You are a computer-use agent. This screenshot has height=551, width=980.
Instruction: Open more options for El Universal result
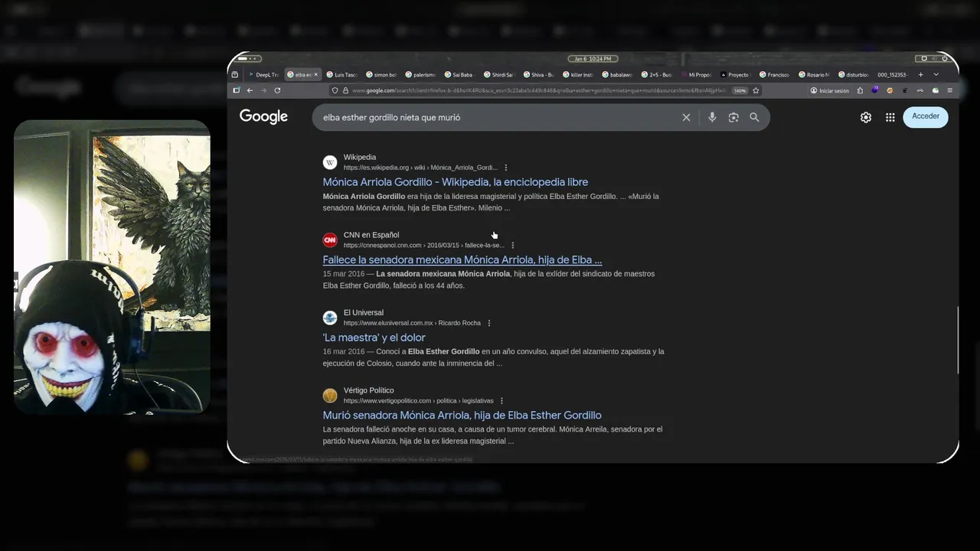point(489,323)
